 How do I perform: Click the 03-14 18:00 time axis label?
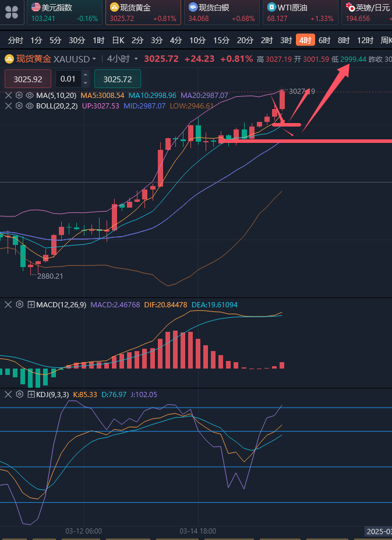coord(197,531)
